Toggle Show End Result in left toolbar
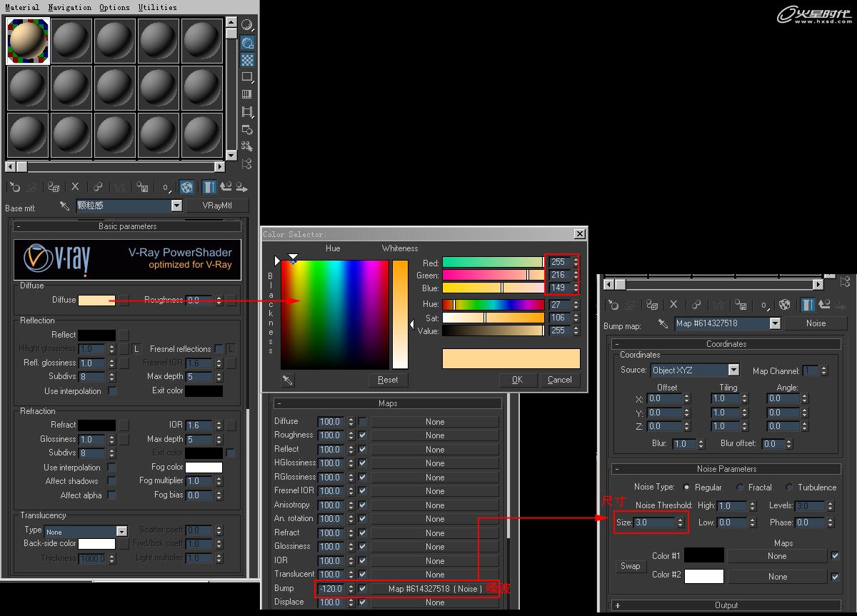Screen dimensions: 857x616 (209, 187)
